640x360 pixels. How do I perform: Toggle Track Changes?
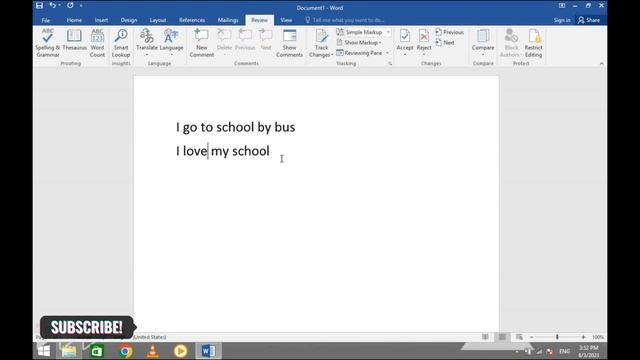[321, 40]
